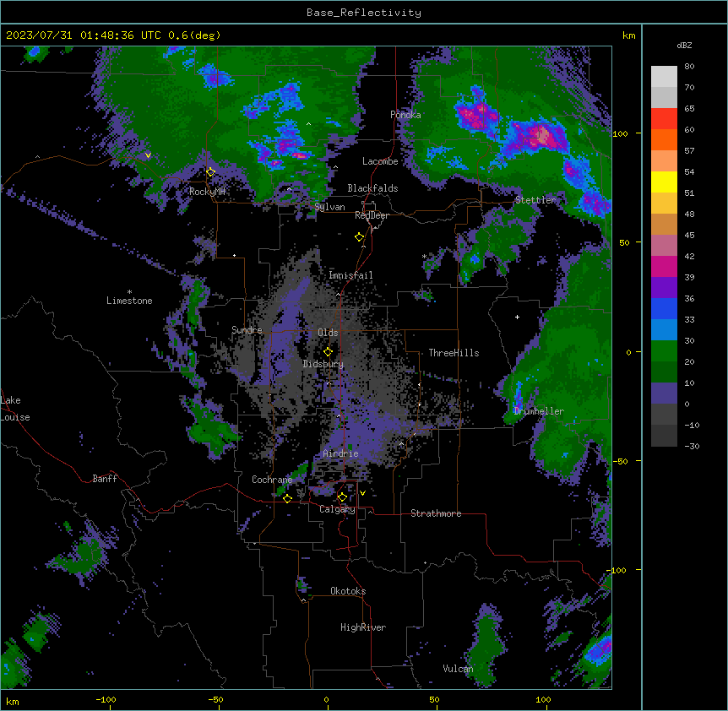
Task: Click the 65 value on dBZ legend
Action: click(689, 109)
